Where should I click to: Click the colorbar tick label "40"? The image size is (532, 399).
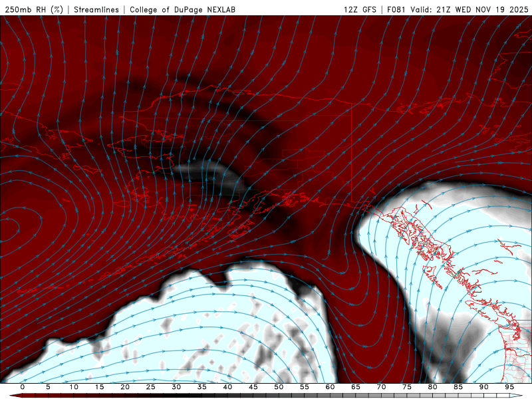pos(227,387)
